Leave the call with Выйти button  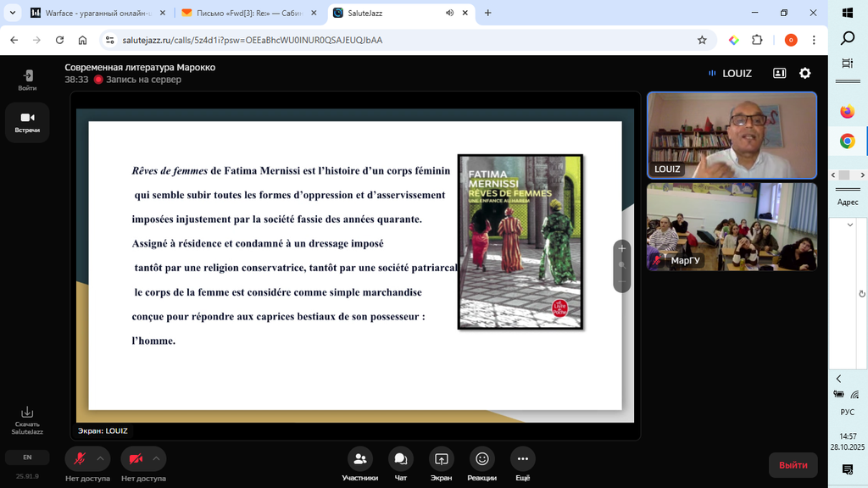pos(793,465)
